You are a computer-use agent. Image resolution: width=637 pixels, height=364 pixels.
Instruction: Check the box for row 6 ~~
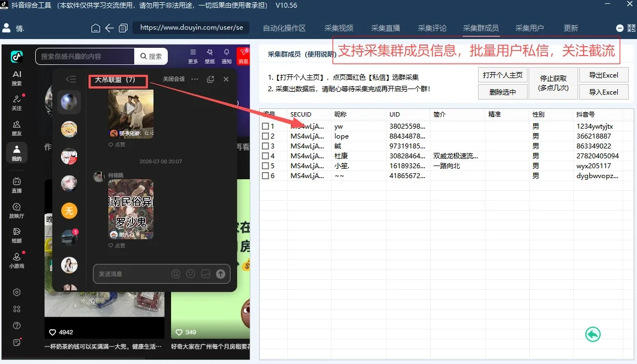(x=265, y=175)
